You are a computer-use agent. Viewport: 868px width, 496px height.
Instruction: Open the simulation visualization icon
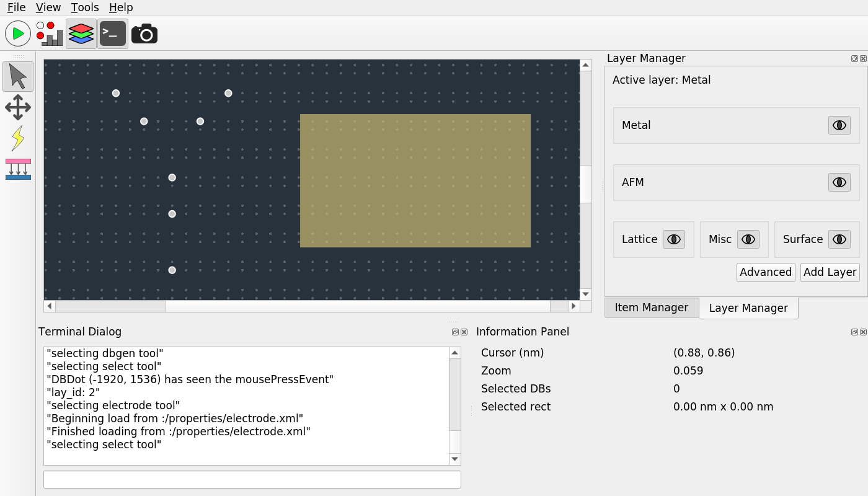(50, 33)
